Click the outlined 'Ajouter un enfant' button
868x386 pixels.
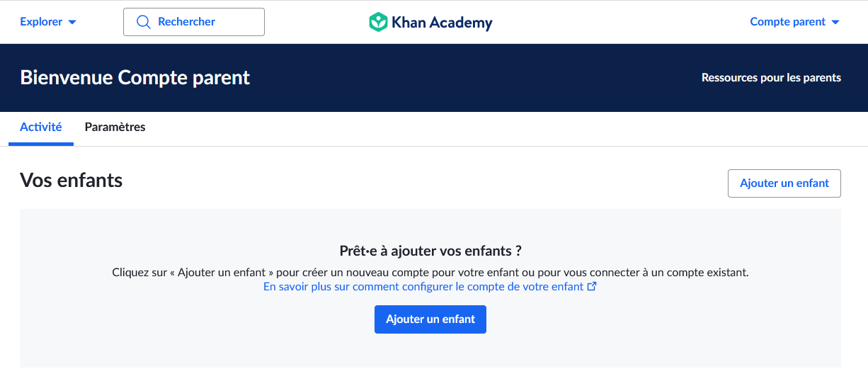pyautogui.click(x=784, y=183)
